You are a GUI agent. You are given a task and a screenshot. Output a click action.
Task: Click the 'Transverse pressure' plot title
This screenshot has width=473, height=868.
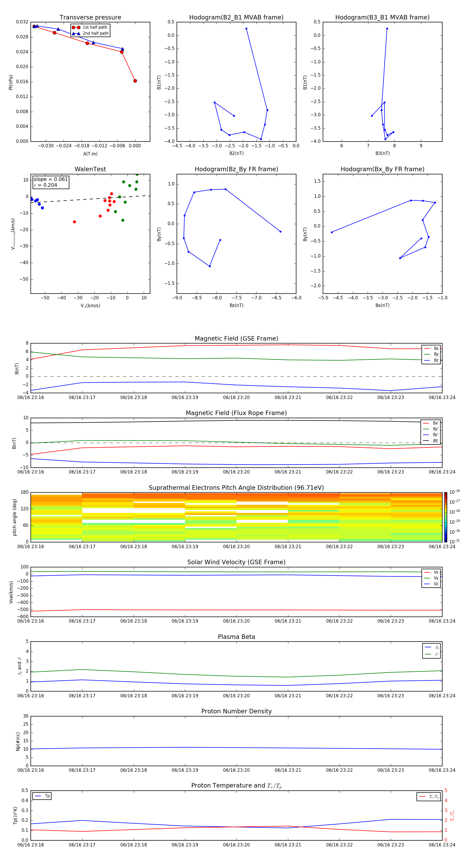(90, 18)
